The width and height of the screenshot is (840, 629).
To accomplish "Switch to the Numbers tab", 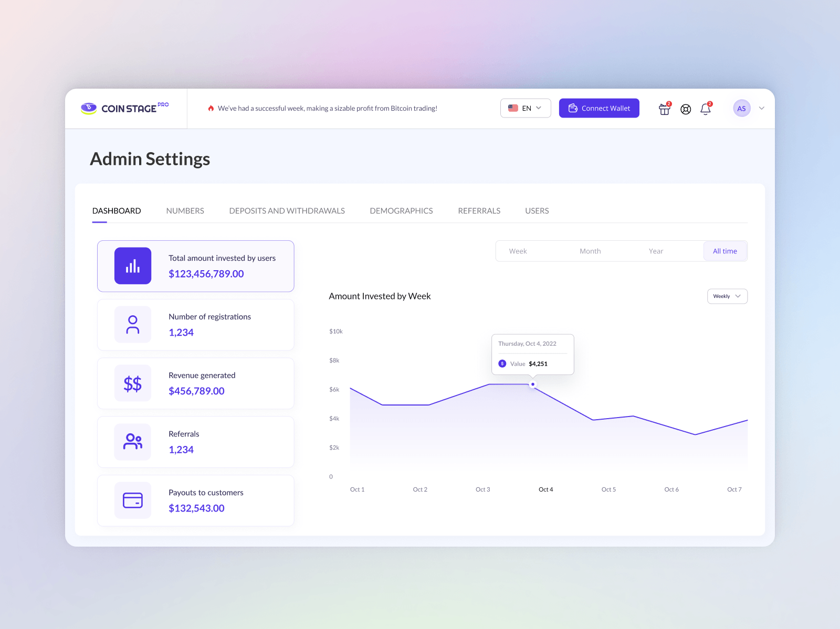I will click(x=185, y=211).
